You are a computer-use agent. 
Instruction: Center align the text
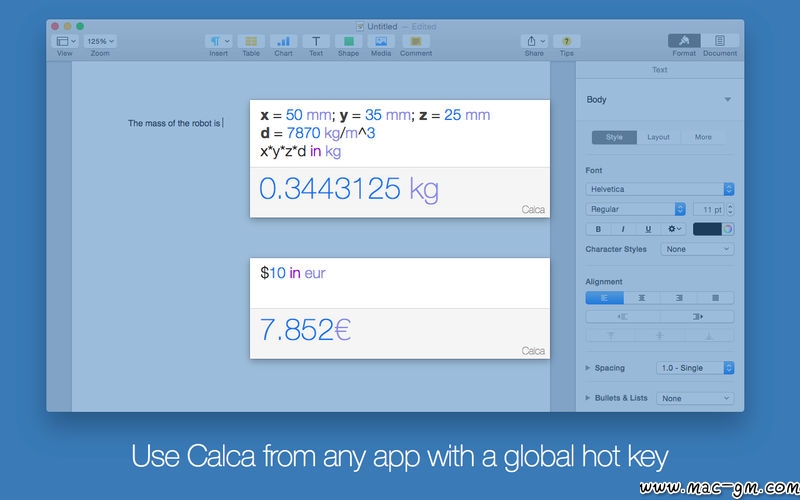(x=642, y=298)
